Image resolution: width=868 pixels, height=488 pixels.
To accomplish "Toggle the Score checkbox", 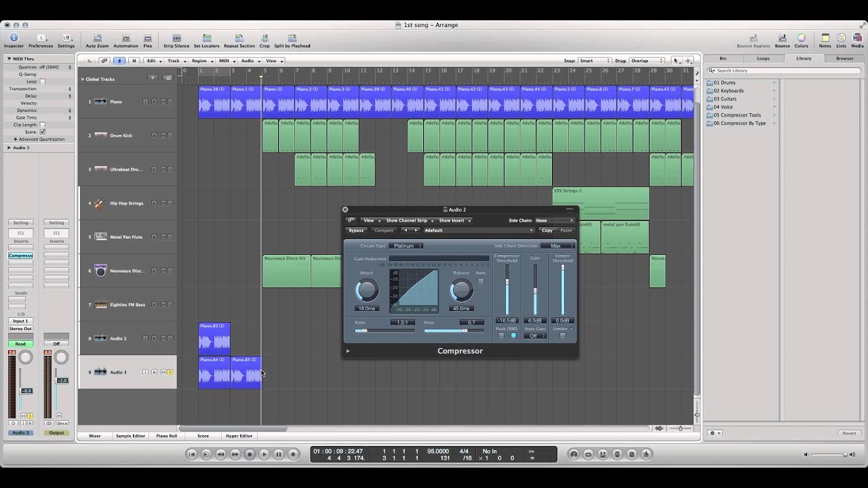I will (x=42, y=131).
